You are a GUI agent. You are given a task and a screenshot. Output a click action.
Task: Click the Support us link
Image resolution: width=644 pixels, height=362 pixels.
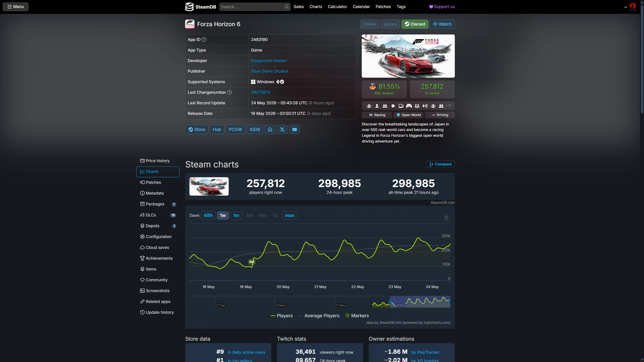442,7
